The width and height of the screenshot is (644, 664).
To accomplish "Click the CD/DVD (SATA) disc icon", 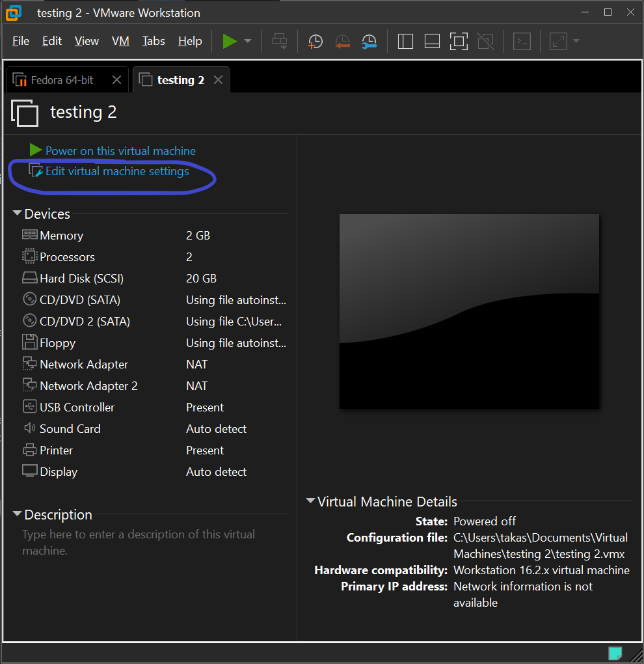I will [x=30, y=299].
